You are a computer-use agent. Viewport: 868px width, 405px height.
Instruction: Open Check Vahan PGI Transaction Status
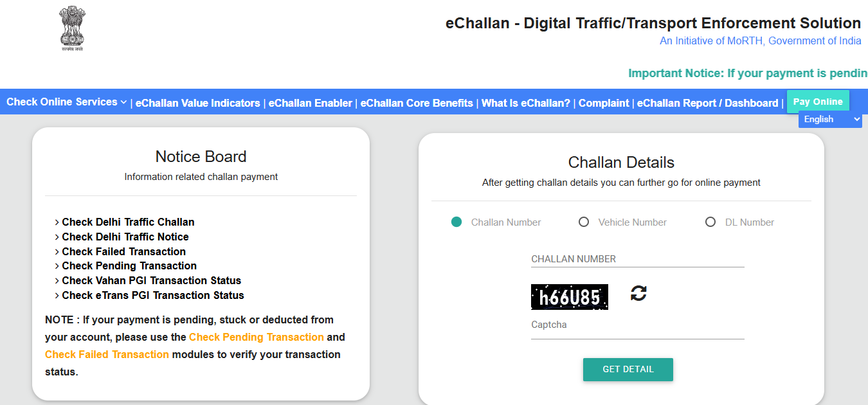pos(151,280)
